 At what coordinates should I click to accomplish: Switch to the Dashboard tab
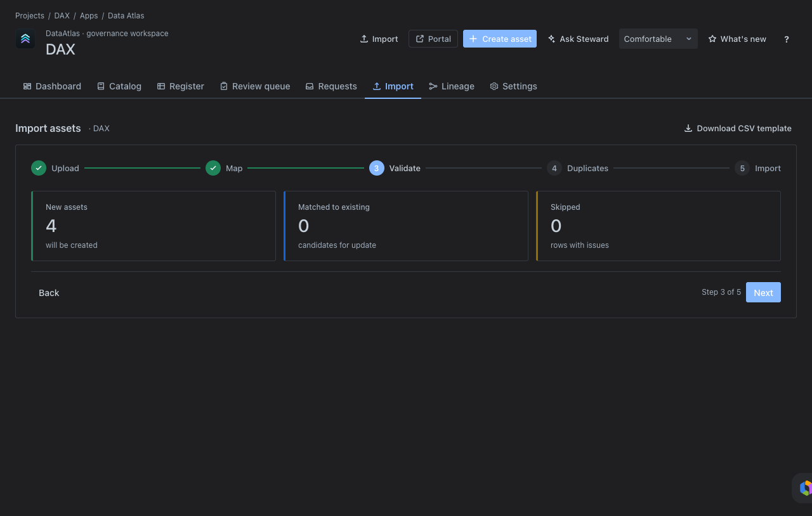click(x=52, y=86)
